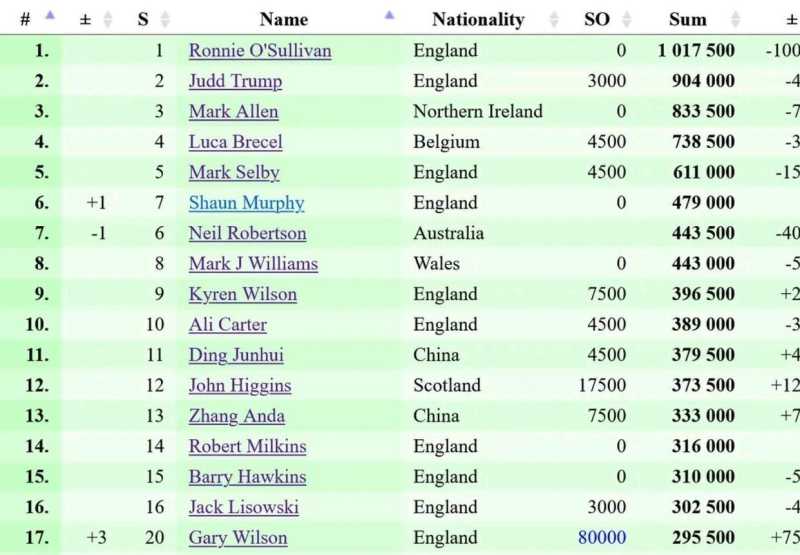
Task: Click the sort arrows next to the S column
Action: tap(165, 19)
